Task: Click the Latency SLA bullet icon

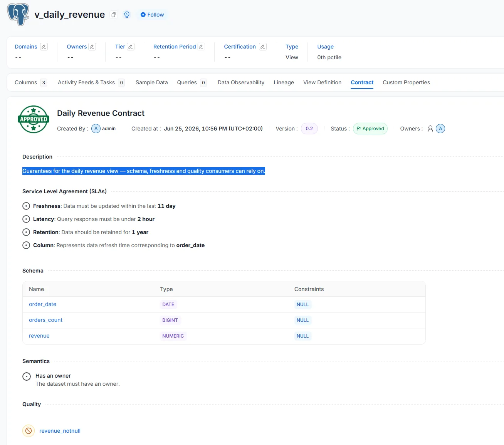Action: click(x=26, y=219)
